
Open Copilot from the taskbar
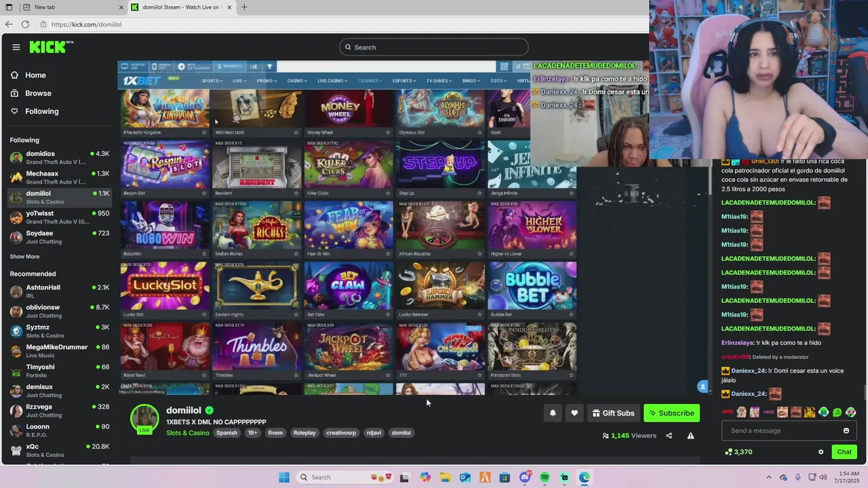tap(425, 477)
